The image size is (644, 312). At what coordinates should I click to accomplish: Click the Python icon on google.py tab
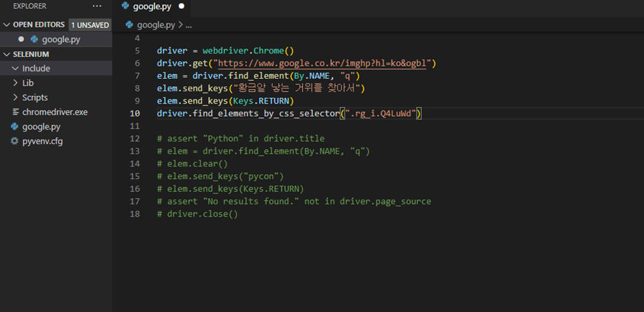[125, 7]
